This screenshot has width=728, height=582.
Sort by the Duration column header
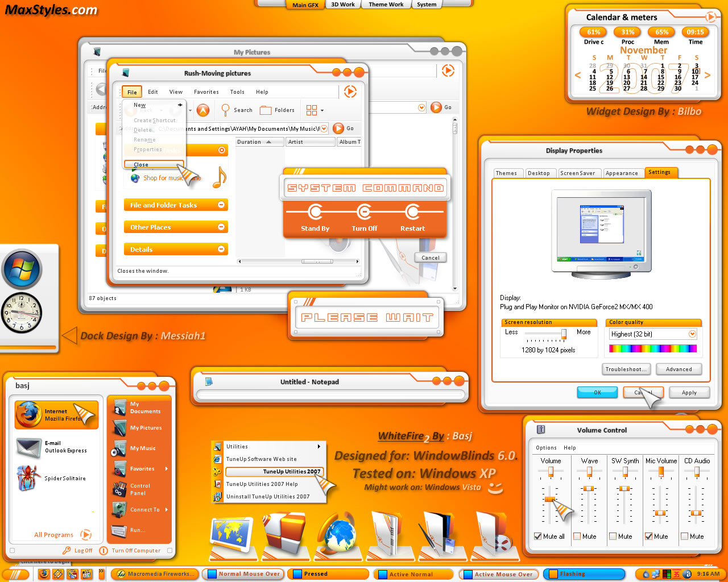[259, 142]
